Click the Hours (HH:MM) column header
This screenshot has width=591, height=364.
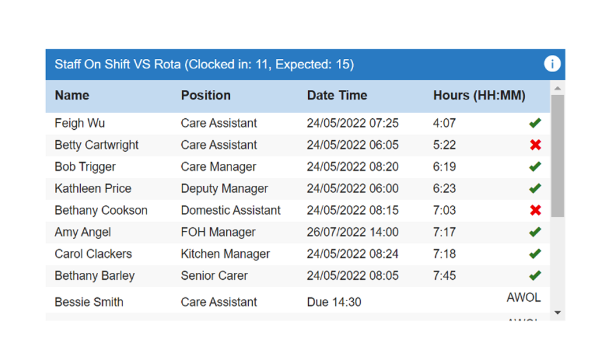point(479,95)
